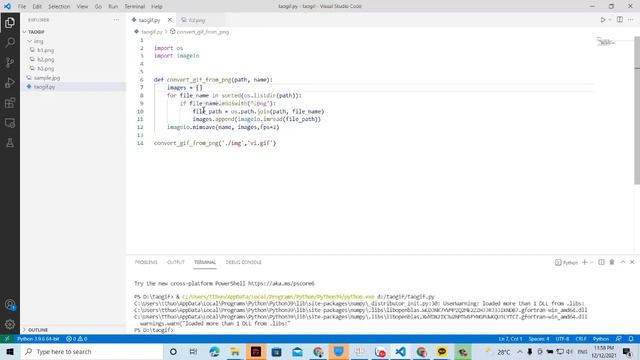Open h1.png in the explorer
The width and height of the screenshot is (640, 360).
(x=45, y=50)
